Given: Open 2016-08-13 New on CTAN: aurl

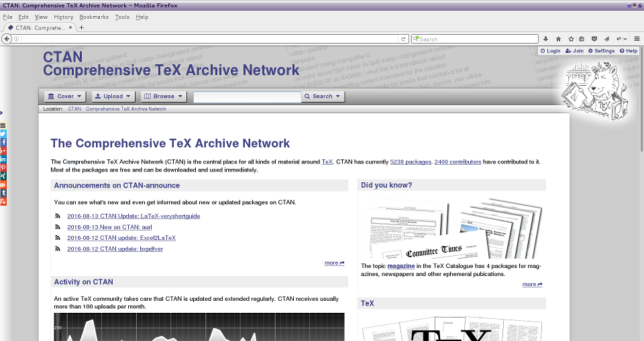Looking at the screenshot, I should click(x=109, y=227).
